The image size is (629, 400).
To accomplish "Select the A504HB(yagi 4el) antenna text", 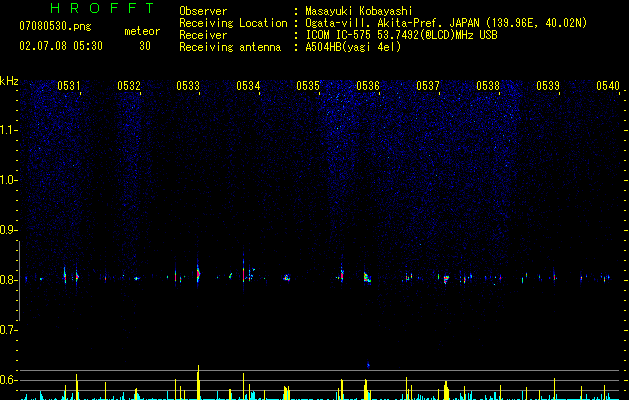I will (353, 47).
